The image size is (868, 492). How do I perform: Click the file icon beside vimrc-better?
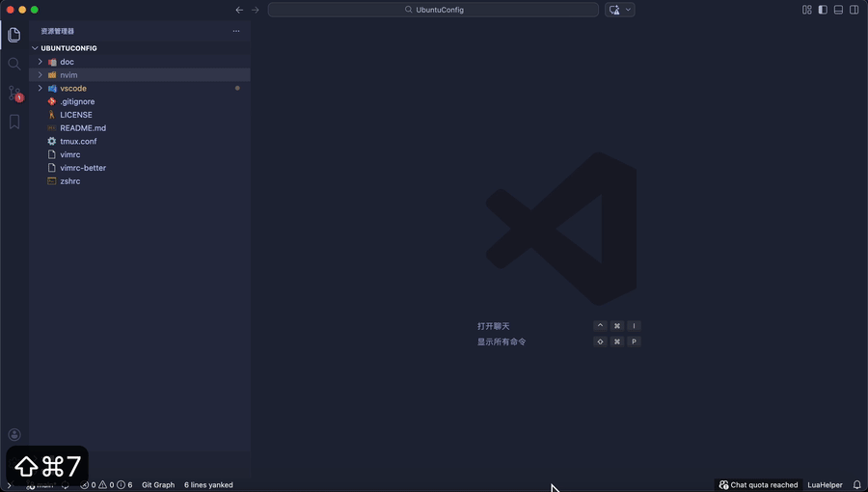pyautogui.click(x=52, y=168)
